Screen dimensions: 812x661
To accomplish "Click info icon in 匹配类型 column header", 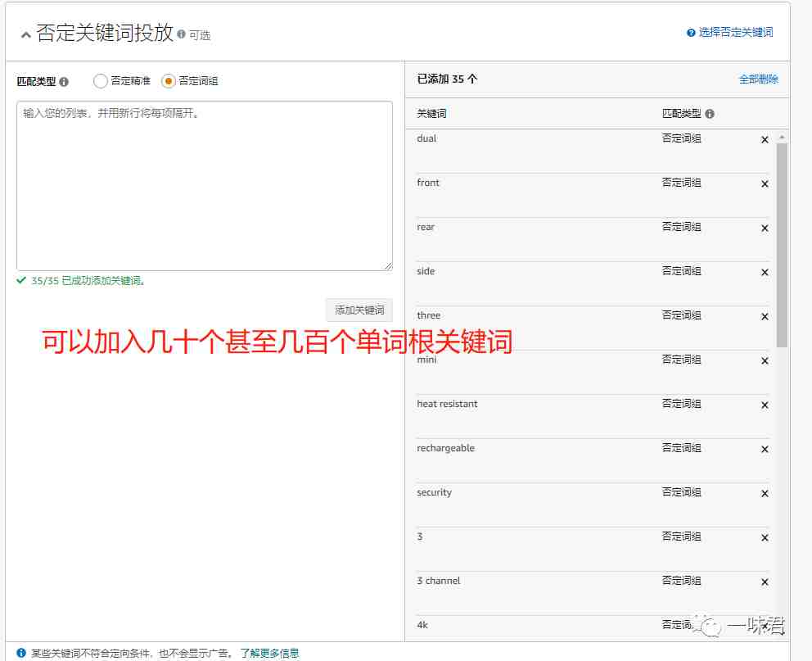I will (710, 114).
